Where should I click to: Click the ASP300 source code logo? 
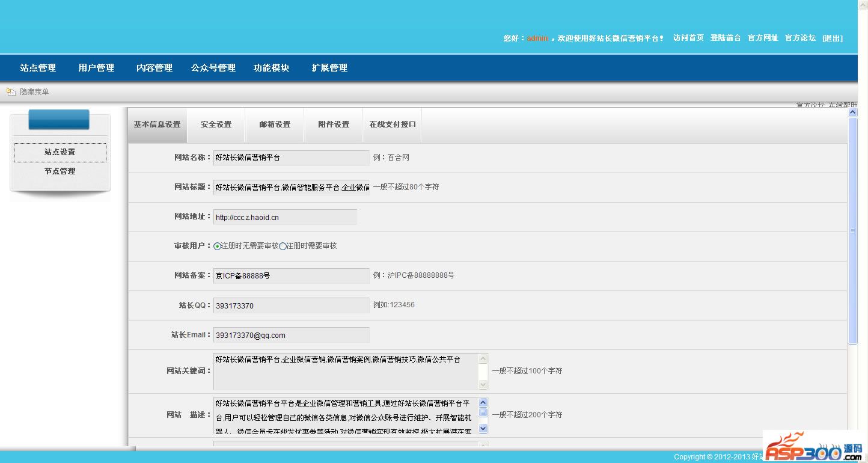coord(813,446)
